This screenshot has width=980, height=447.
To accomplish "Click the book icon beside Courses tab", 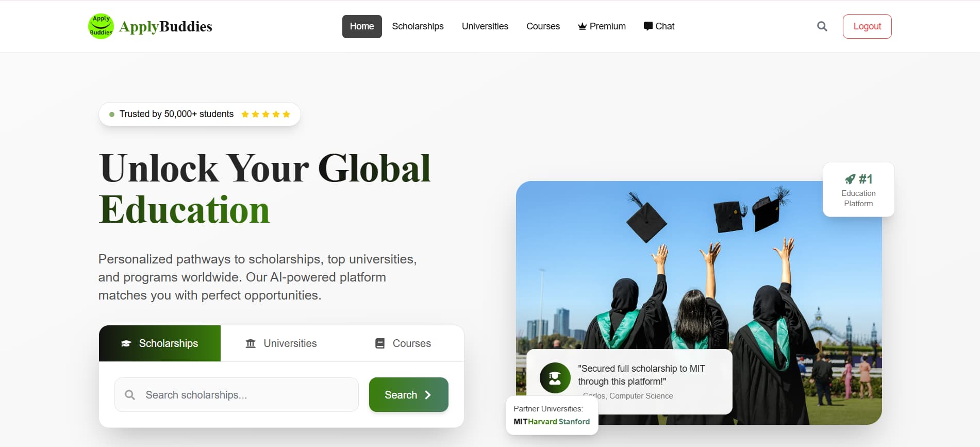I will point(380,343).
